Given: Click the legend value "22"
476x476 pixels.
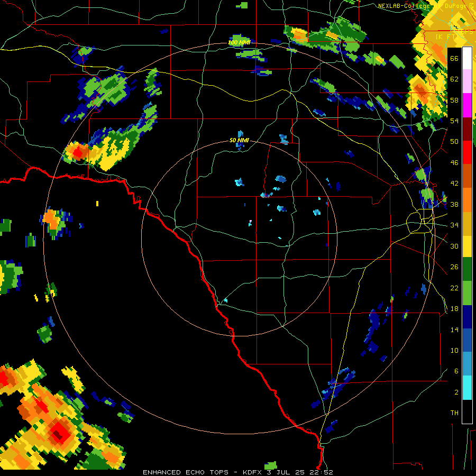Looking at the screenshot, I should click(454, 288).
